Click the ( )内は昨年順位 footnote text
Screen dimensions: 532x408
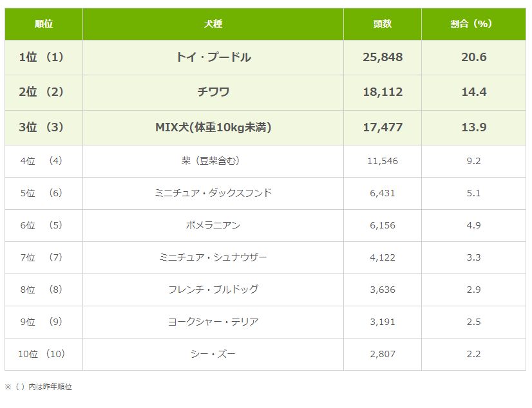39,387
